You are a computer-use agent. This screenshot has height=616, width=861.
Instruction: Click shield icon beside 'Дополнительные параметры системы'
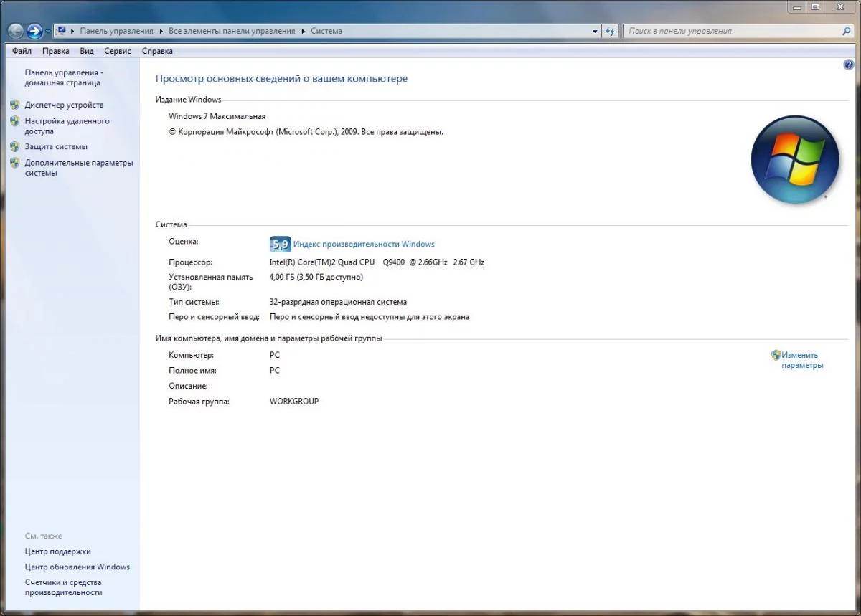(x=15, y=163)
